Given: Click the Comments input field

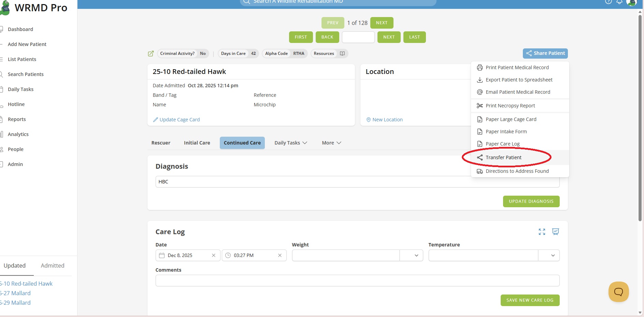Looking at the screenshot, I should tap(357, 281).
